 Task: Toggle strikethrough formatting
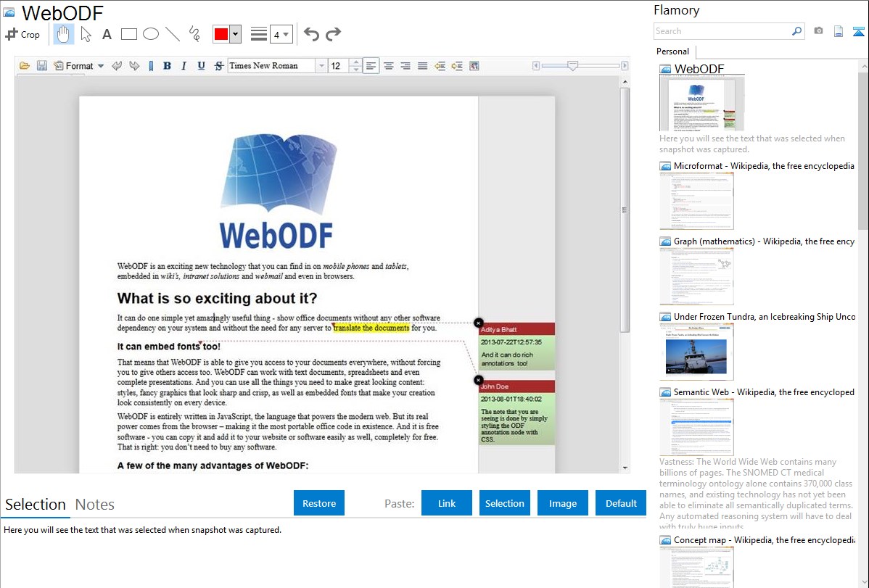[x=219, y=66]
